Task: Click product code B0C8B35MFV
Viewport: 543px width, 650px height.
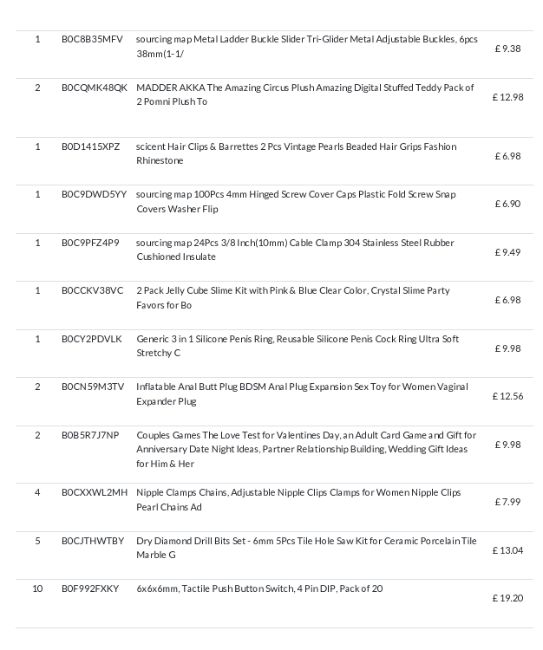Action: tap(92, 39)
